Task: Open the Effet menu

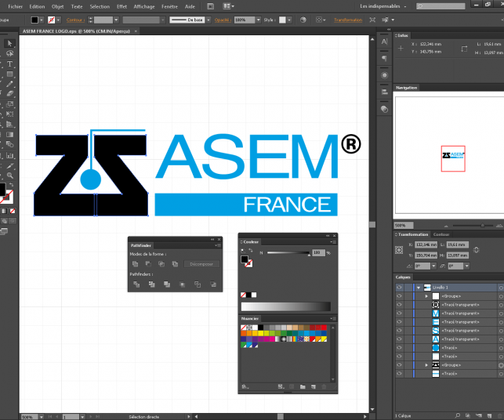Action: pyautogui.click(x=121, y=6)
